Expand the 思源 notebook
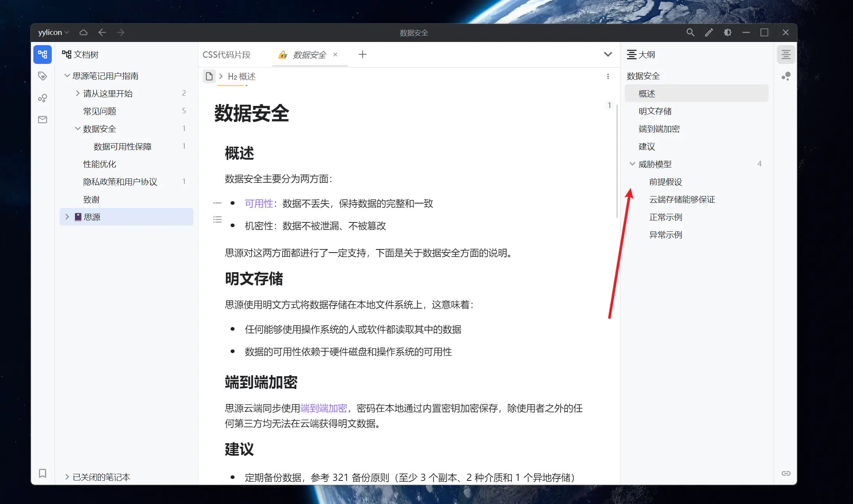This screenshot has height=504, width=853. click(67, 217)
